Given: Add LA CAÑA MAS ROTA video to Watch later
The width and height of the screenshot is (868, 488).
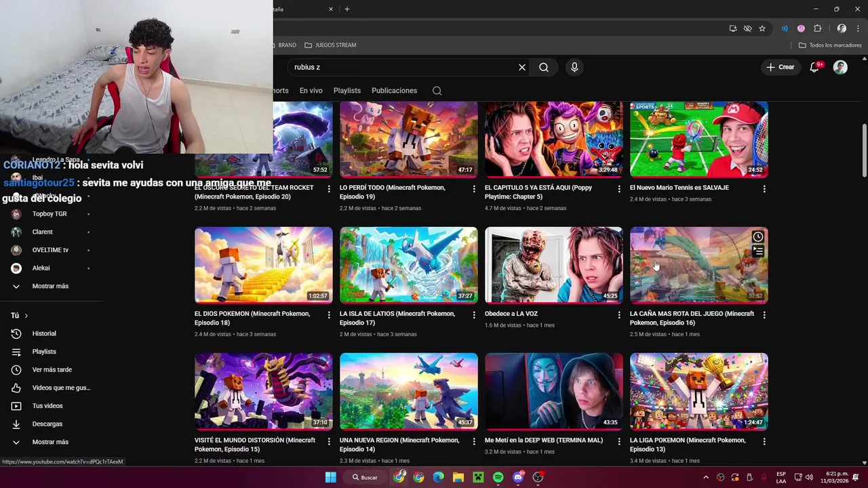Looking at the screenshot, I should 757,237.
